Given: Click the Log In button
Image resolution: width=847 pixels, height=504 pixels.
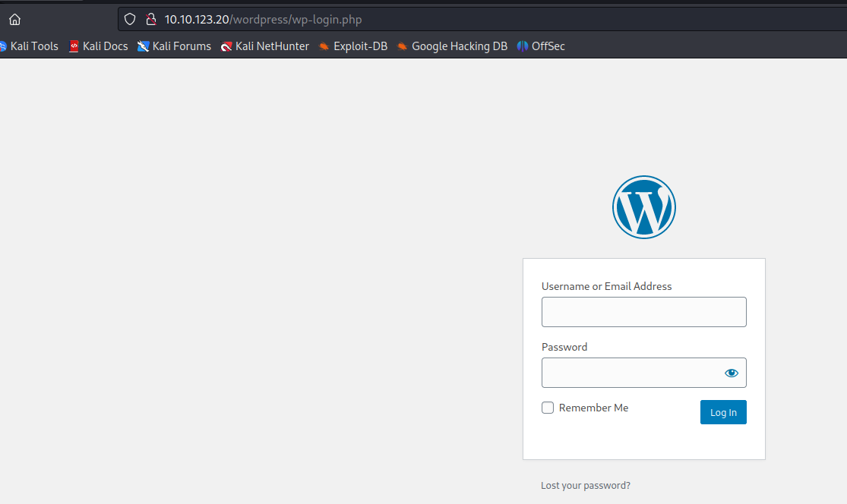Looking at the screenshot, I should (723, 412).
